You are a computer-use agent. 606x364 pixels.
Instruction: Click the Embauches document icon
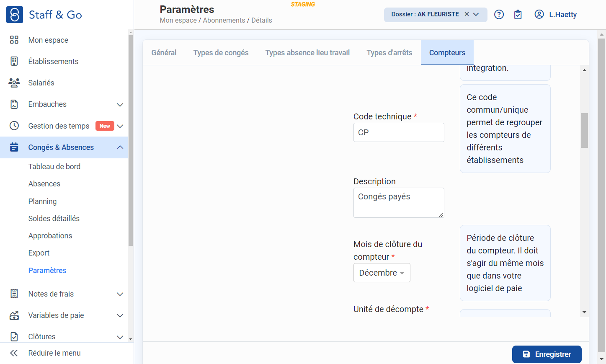14,104
